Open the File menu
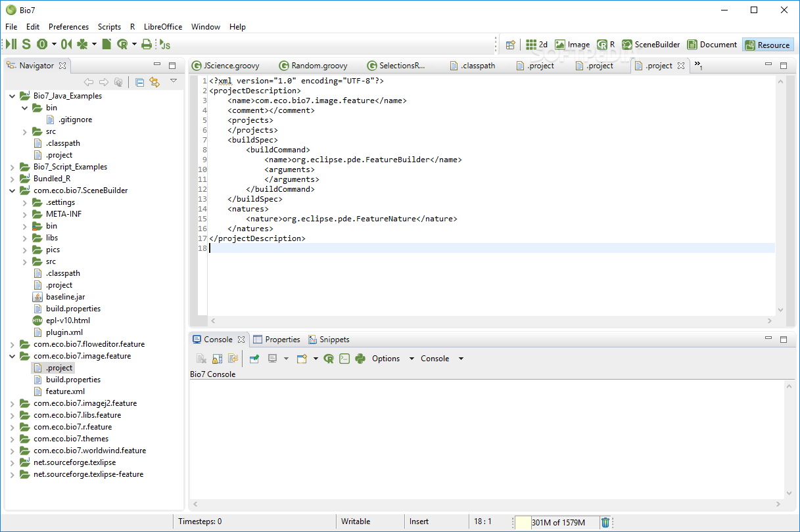This screenshot has height=532, width=800. click(x=11, y=27)
